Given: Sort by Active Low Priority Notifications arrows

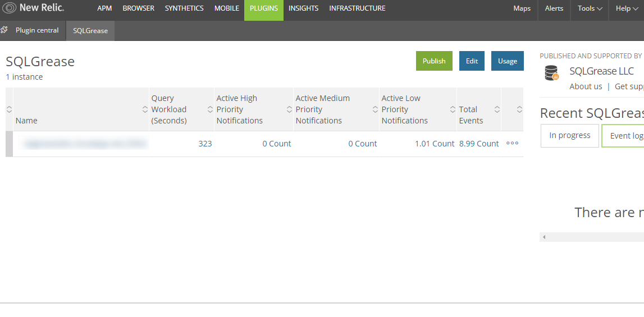Looking at the screenshot, I should pyautogui.click(x=453, y=109).
